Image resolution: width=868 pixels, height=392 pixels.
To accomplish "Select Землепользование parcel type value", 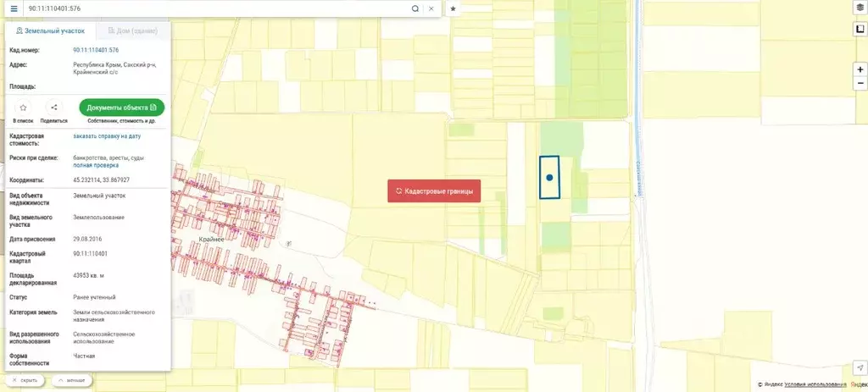I will tap(98, 218).
